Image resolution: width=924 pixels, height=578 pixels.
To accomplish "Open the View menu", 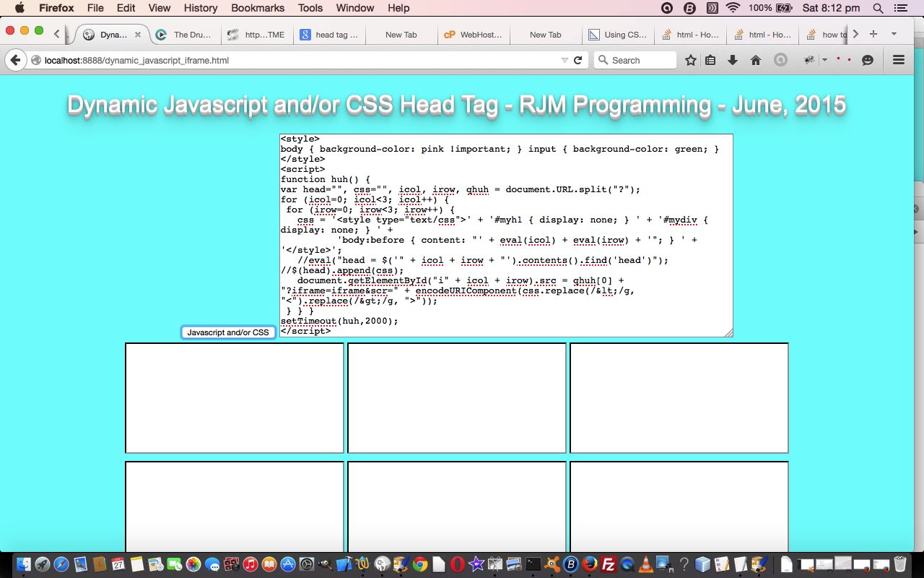I will pos(160,8).
